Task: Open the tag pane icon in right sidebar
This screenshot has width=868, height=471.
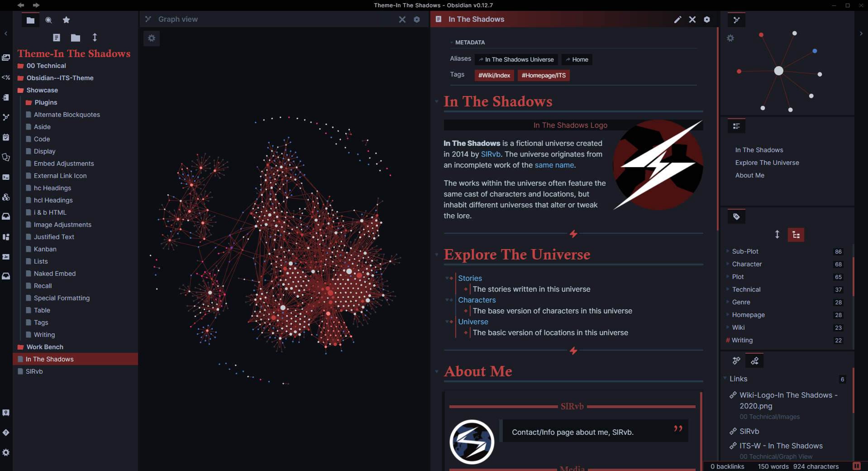Action: coord(736,216)
